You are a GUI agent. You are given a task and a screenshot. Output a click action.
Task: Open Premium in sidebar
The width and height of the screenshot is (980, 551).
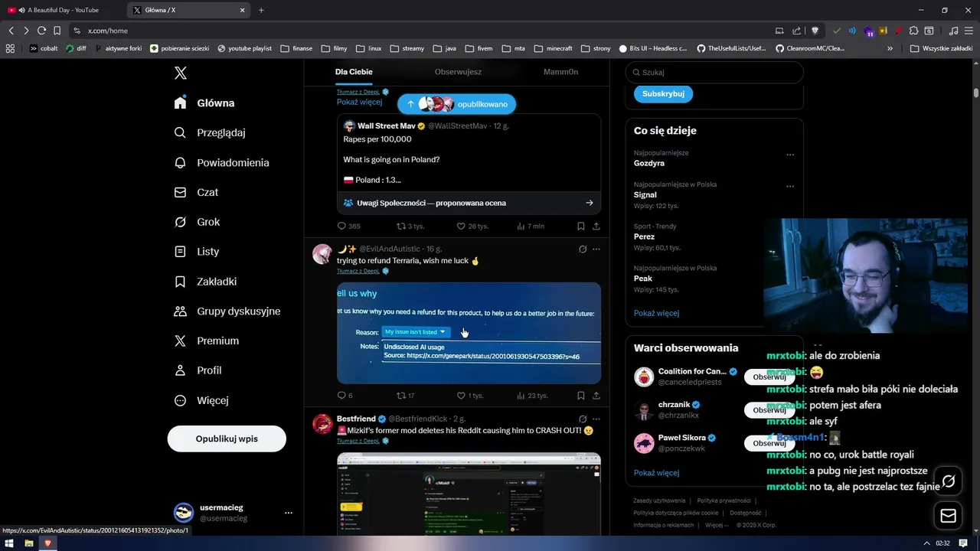pyautogui.click(x=207, y=341)
